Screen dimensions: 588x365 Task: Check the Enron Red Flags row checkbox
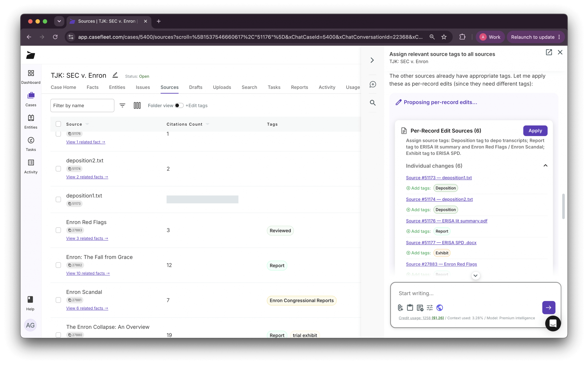tap(58, 230)
